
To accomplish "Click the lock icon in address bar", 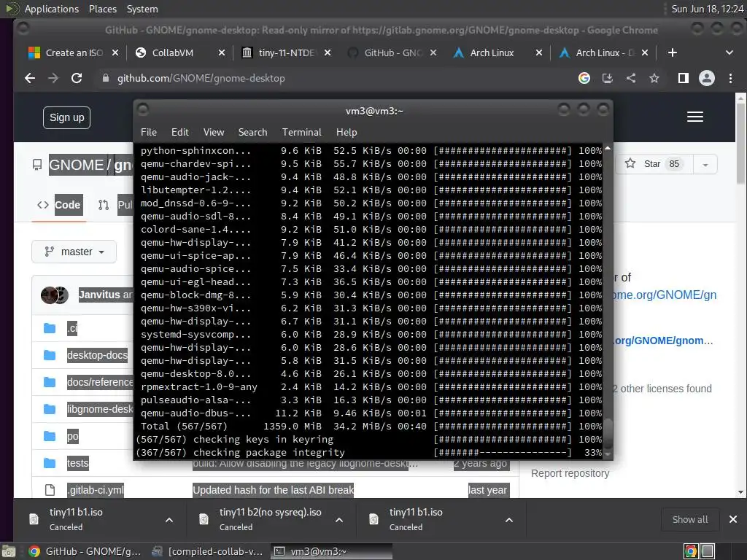I will tap(106, 78).
